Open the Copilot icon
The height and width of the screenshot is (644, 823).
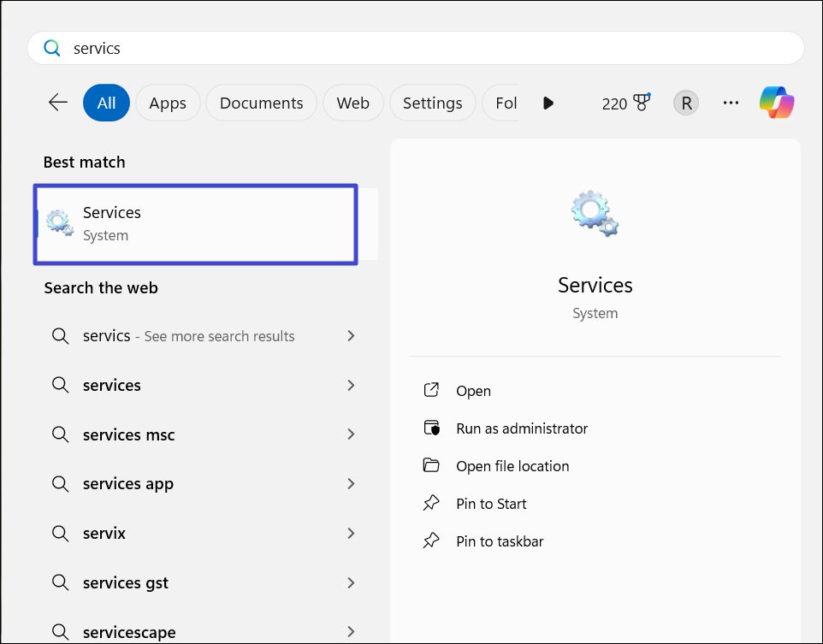point(777,103)
